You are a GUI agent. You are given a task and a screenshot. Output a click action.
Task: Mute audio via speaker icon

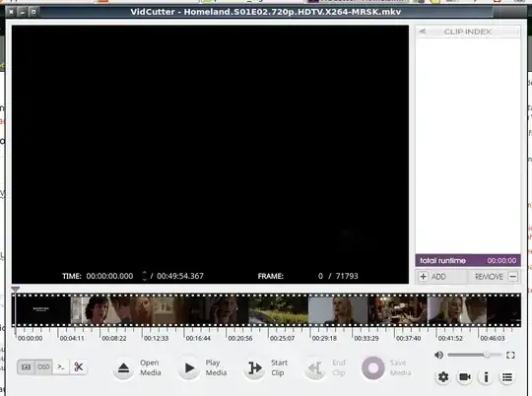click(x=438, y=355)
